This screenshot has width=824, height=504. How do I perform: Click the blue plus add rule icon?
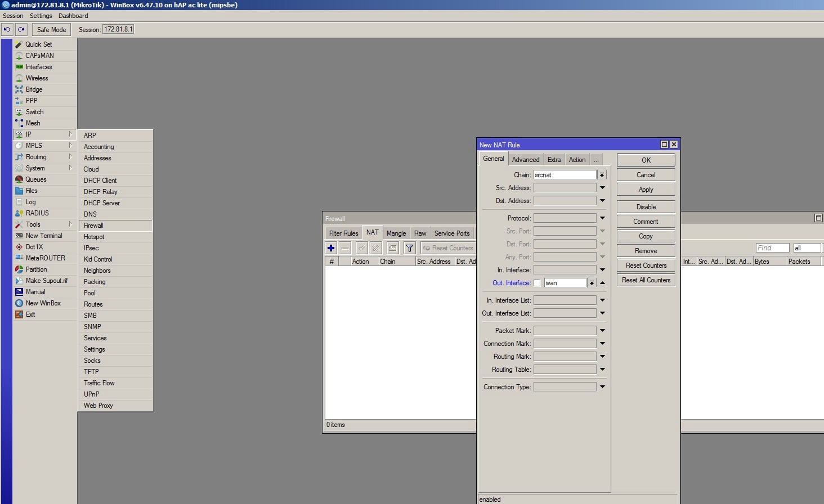tap(331, 248)
